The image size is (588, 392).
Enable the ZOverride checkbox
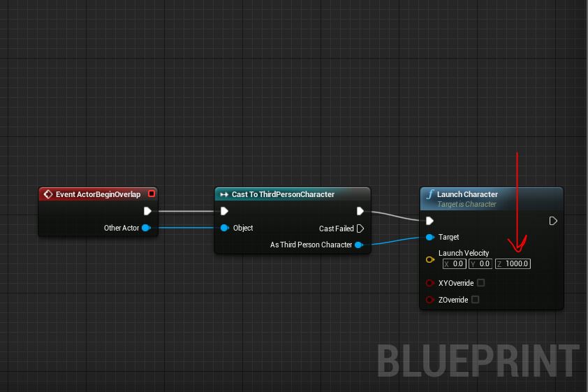click(x=475, y=299)
